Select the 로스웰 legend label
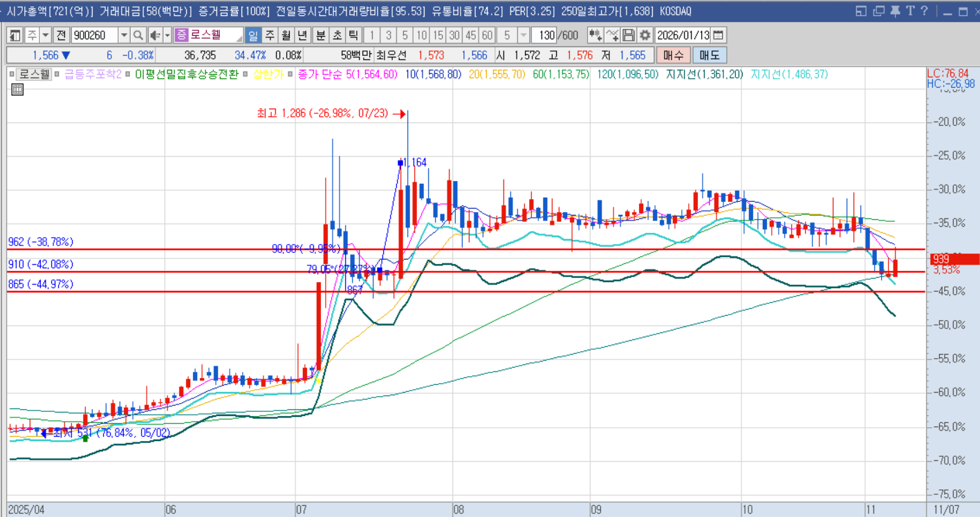 35,74
